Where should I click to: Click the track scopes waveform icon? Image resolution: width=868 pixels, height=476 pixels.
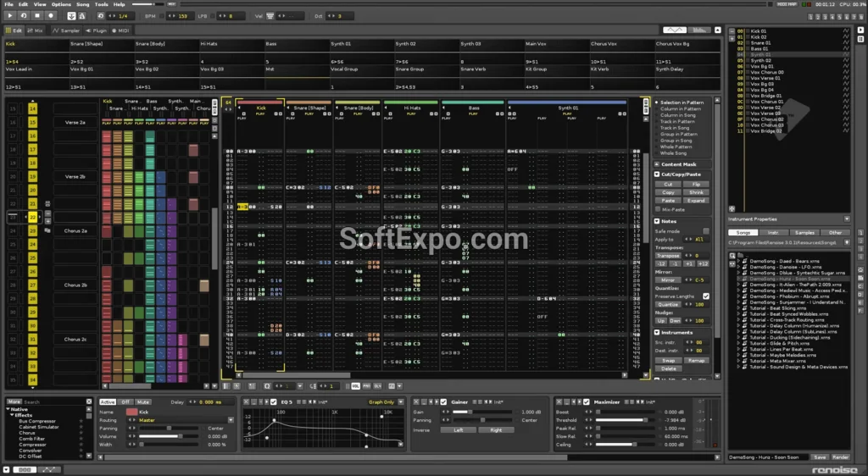pos(674,30)
